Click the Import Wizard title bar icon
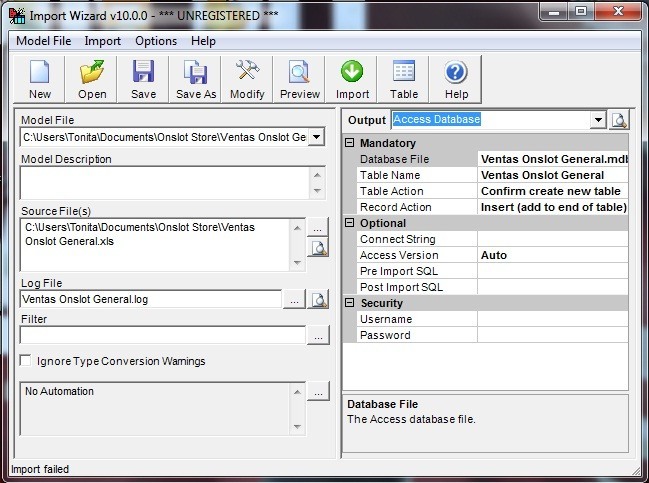 pos(17,15)
